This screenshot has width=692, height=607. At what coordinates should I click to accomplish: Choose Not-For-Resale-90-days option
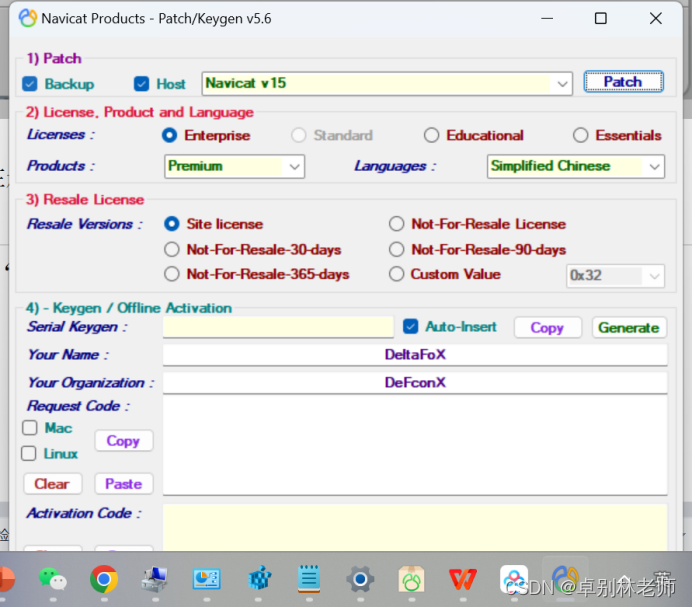point(396,250)
